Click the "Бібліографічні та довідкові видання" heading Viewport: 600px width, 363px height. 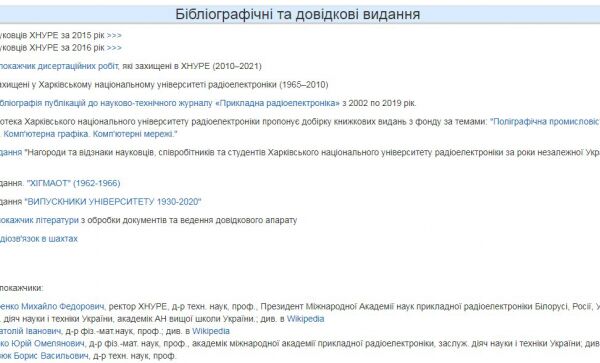pyautogui.click(x=298, y=15)
